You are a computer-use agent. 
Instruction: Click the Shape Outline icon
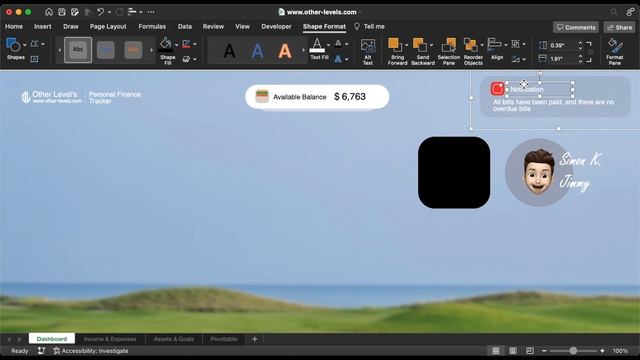[x=187, y=44]
